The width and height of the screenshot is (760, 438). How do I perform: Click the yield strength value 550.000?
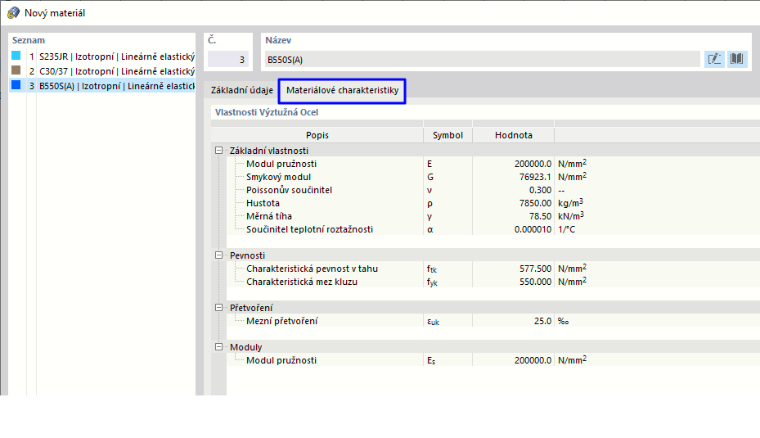[535, 282]
